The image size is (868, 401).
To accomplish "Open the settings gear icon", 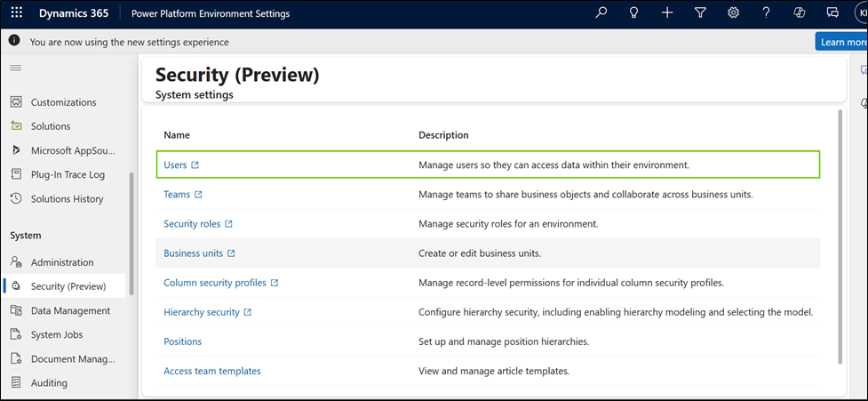I will click(733, 13).
